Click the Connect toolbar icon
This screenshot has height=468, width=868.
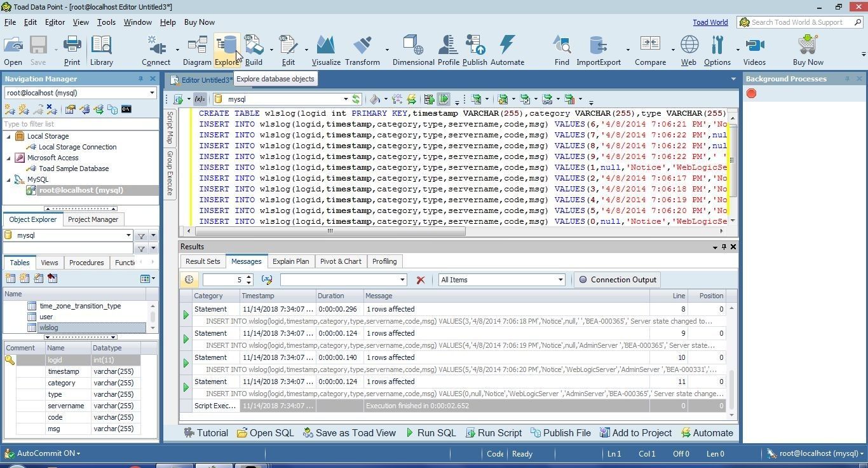coord(156,50)
